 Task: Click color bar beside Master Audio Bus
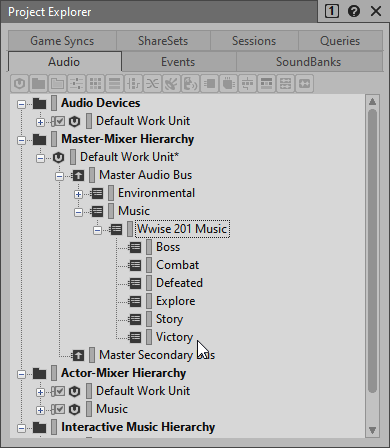point(92,175)
